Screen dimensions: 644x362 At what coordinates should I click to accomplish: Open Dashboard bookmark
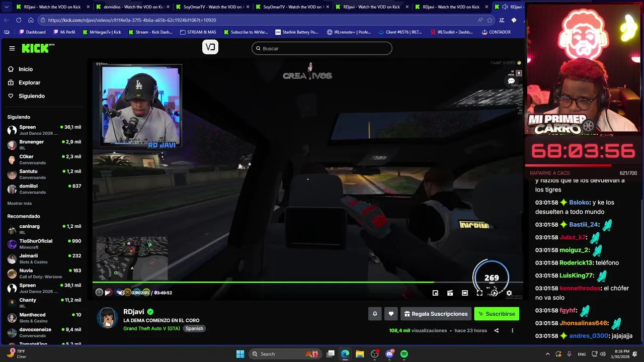point(32,32)
